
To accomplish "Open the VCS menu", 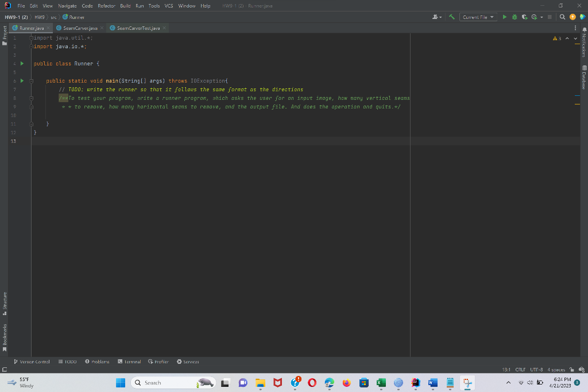I will 169,6.
